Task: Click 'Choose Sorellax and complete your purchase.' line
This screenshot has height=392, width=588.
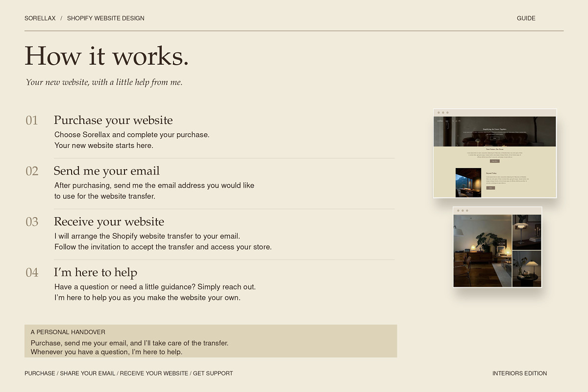Action: tap(132, 135)
